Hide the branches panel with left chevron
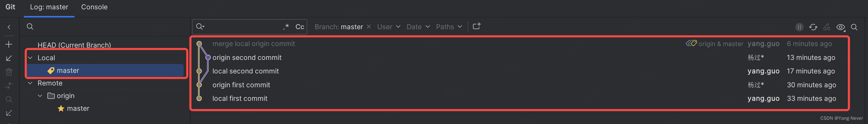This screenshot has height=124, width=868. [x=9, y=27]
